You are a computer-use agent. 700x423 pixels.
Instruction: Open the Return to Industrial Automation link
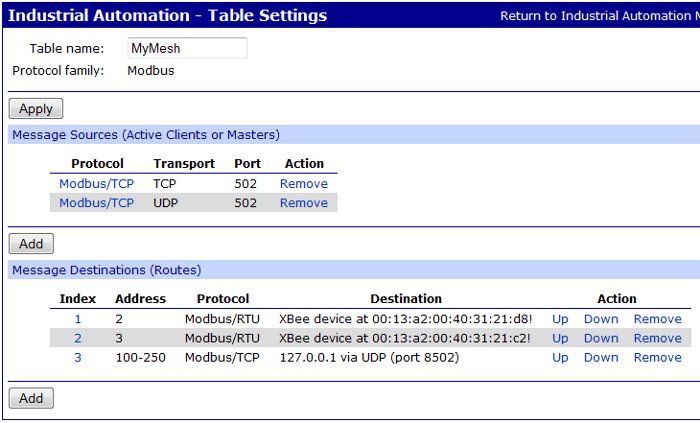coord(598,16)
